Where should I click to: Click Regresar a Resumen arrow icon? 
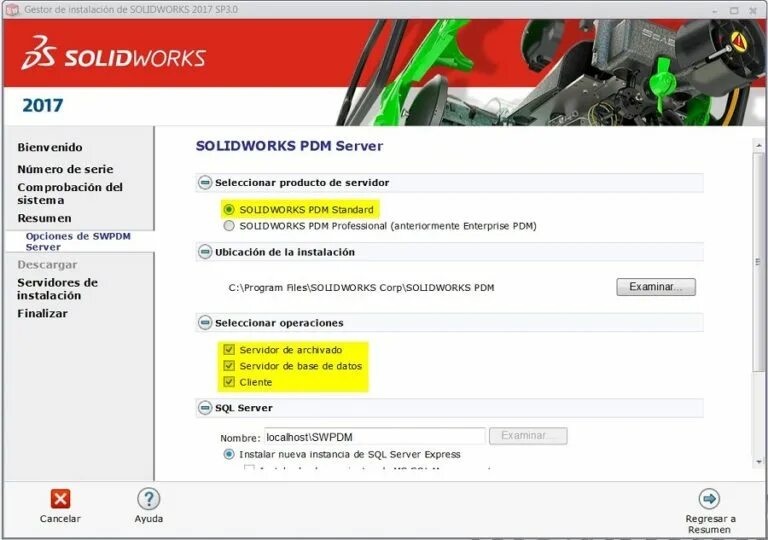point(709,499)
